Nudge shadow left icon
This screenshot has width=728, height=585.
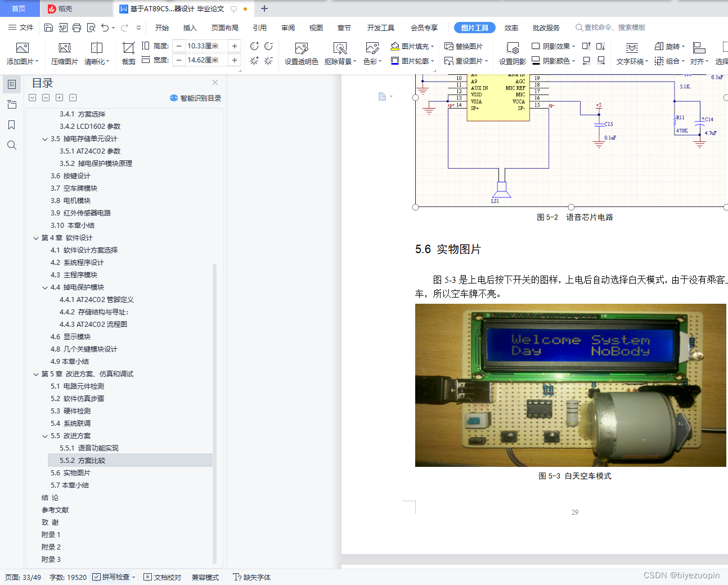coord(586,60)
